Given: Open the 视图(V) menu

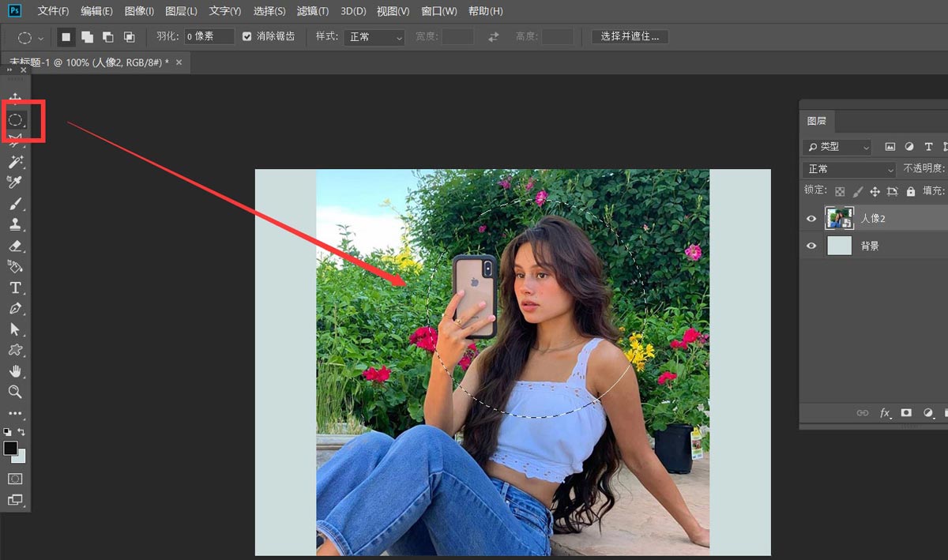Looking at the screenshot, I should point(393,11).
